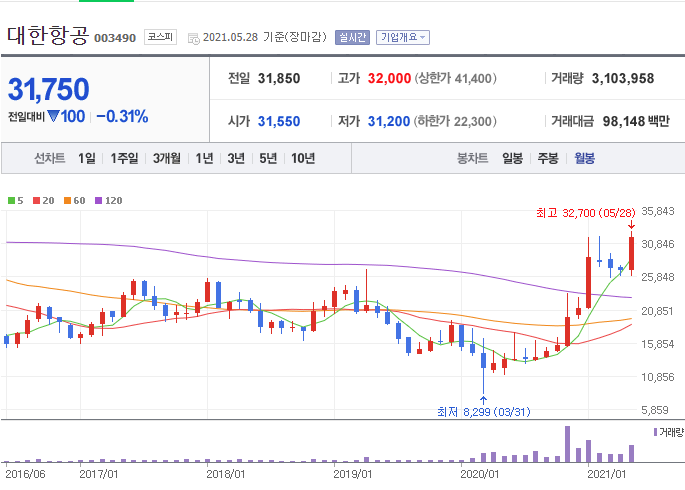The width and height of the screenshot is (685, 490).
Task: Select the 3년 line chart tab
Action: point(236,158)
